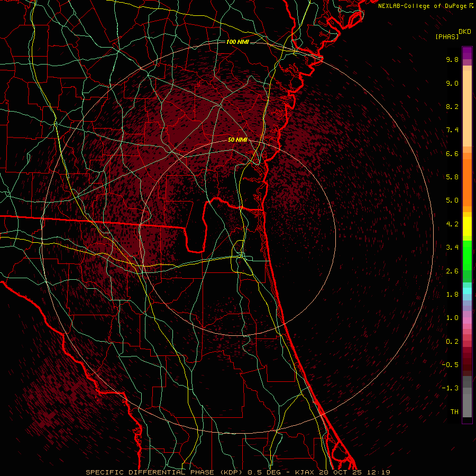Click the yellow segment of the color bar
Viewport: 476px width, 476px height.
[x=467, y=226]
